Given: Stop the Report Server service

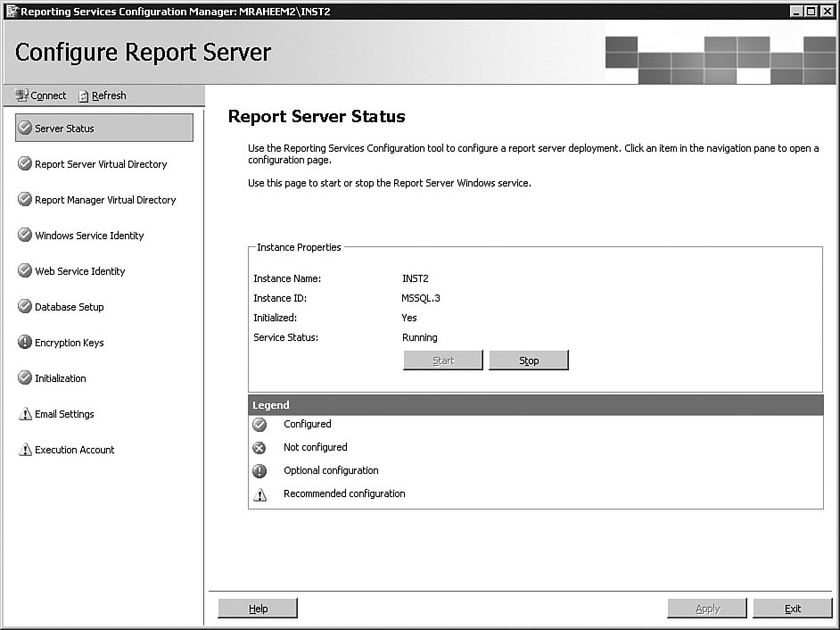Looking at the screenshot, I should (x=529, y=361).
